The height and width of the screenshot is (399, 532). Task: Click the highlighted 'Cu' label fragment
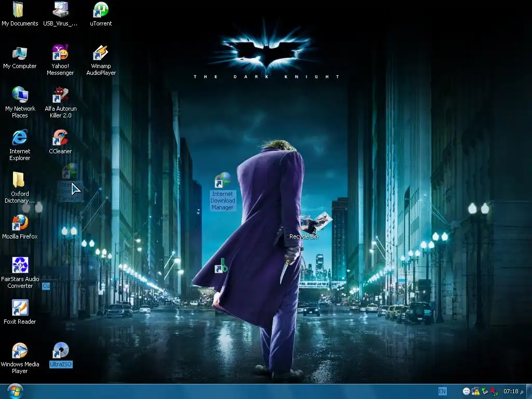(x=46, y=286)
